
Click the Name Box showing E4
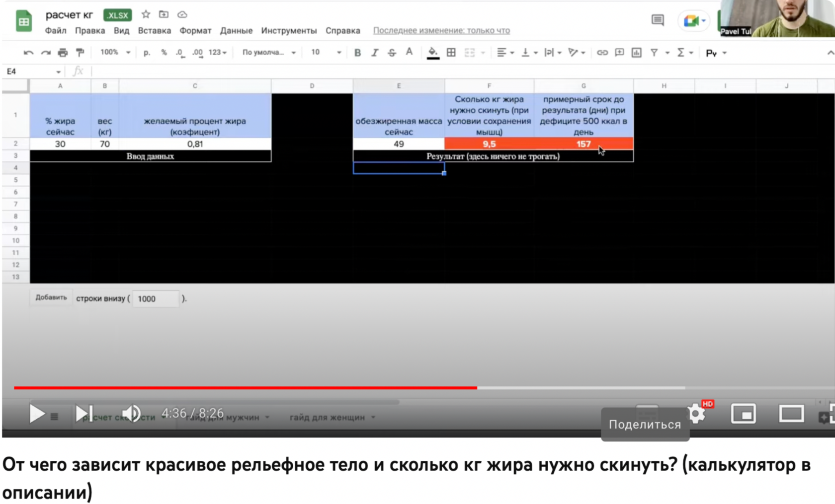(x=33, y=72)
